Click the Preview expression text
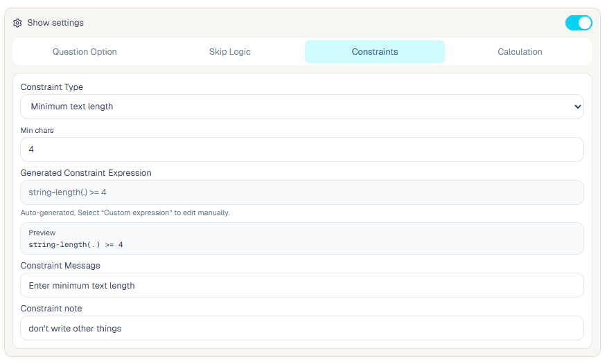607x364 pixels. tap(76, 244)
